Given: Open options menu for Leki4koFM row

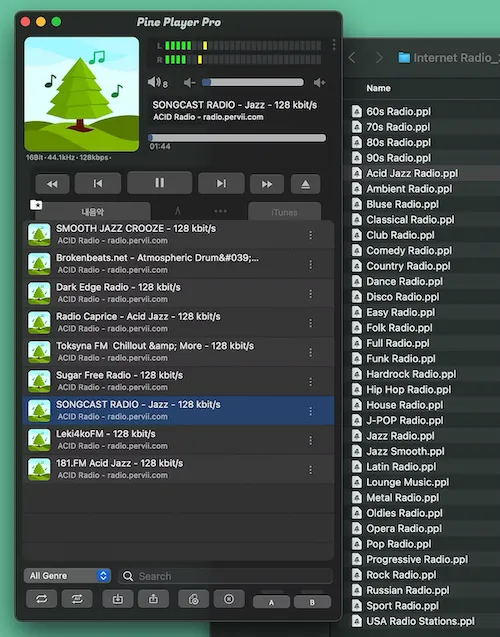Looking at the screenshot, I should (x=311, y=440).
